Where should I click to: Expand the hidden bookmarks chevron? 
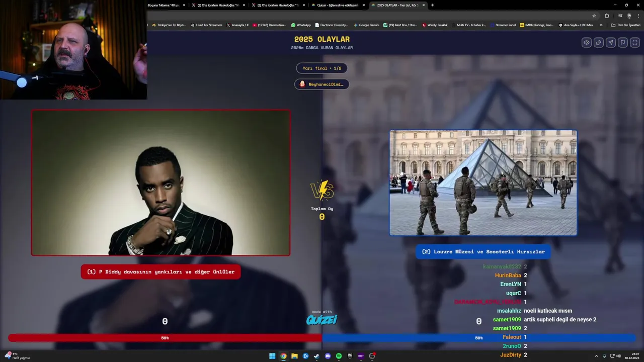(601, 25)
